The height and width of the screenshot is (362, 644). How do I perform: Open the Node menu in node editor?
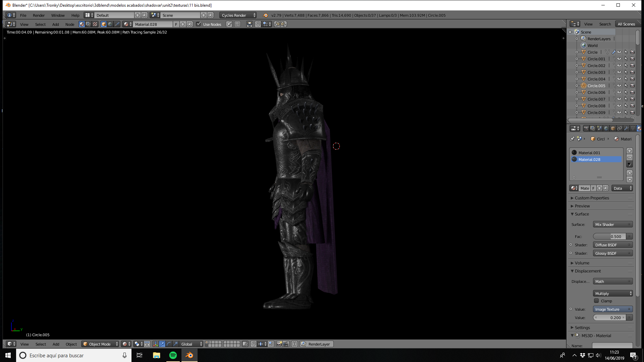click(x=70, y=24)
